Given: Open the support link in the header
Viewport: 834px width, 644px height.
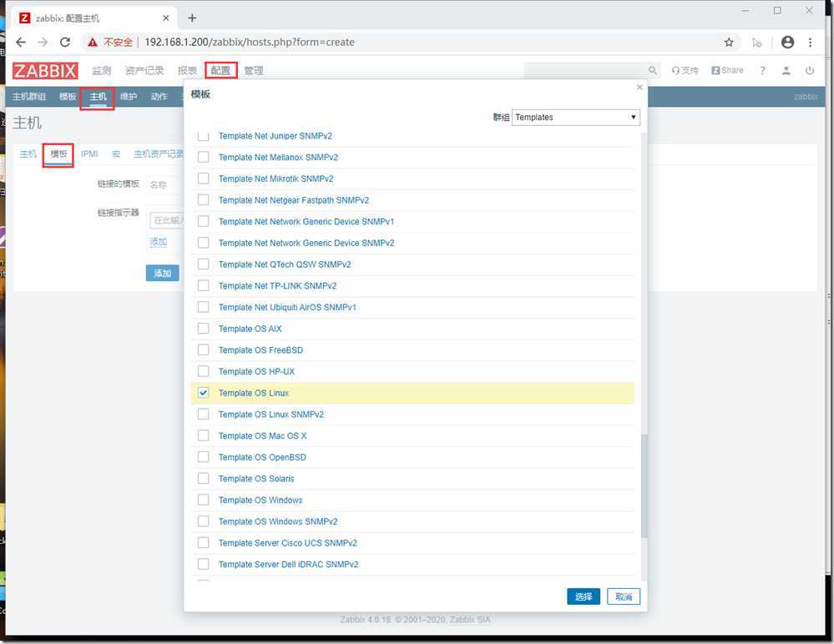Looking at the screenshot, I should 685,70.
